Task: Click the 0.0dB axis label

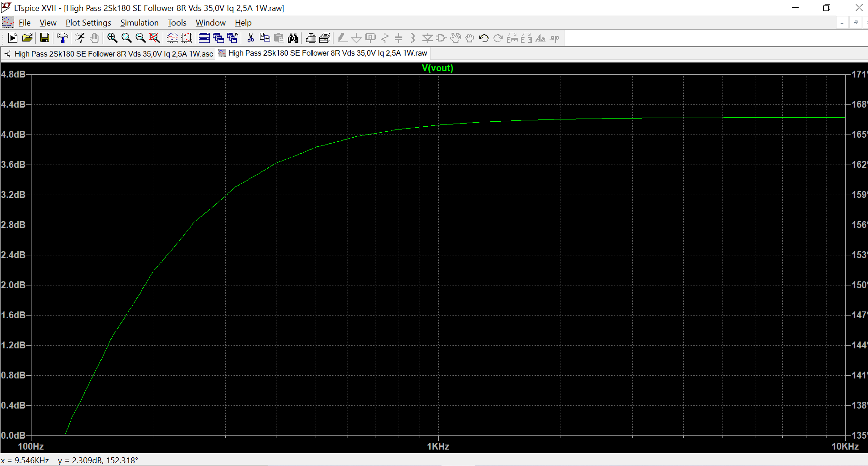Action: pos(13,435)
